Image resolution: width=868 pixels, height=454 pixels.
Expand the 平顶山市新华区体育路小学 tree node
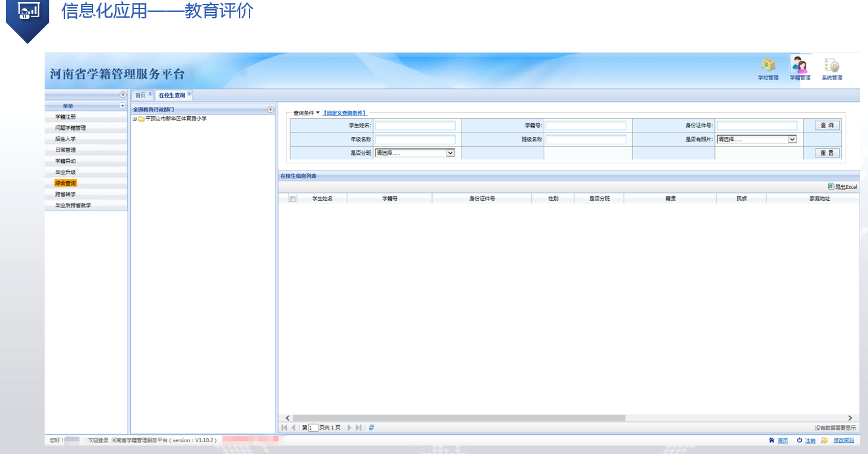pos(135,119)
